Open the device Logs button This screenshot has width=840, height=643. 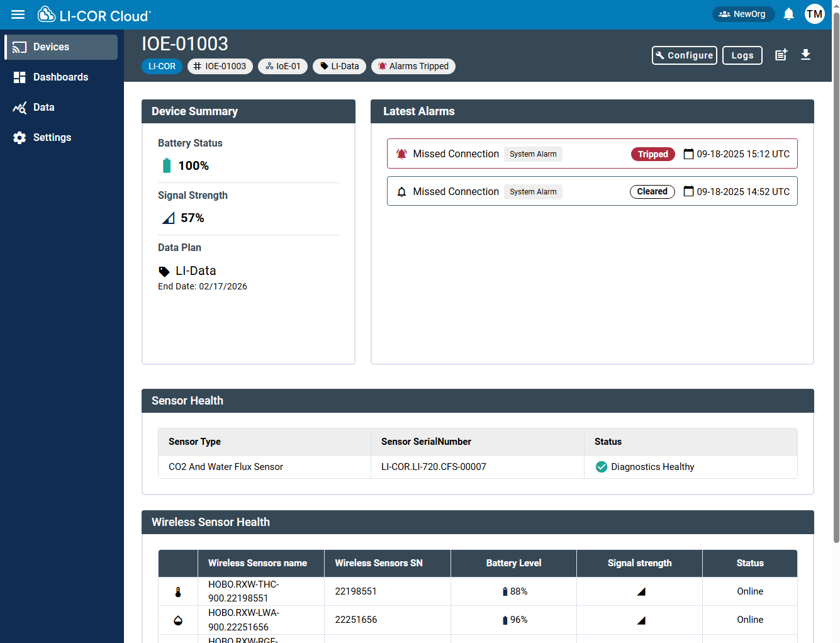[742, 55]
